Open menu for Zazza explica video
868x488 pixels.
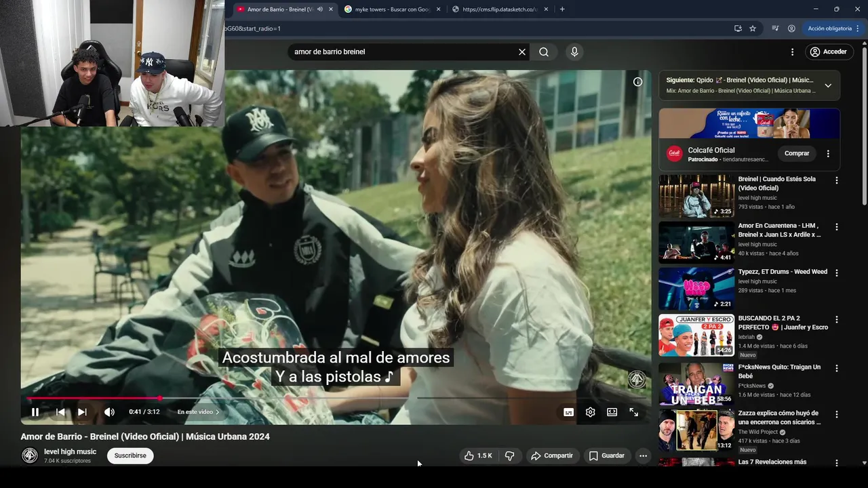837,414
